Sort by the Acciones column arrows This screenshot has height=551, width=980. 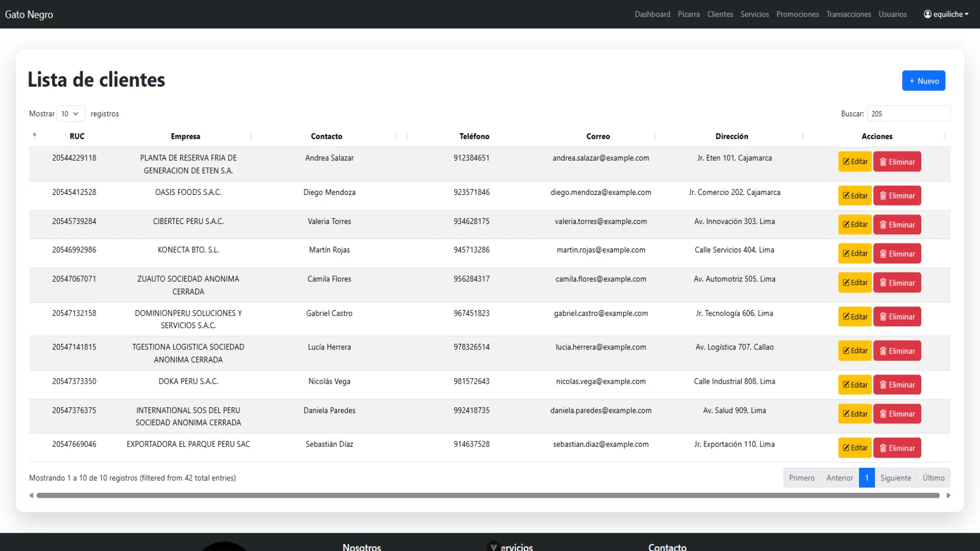point(945,136)
